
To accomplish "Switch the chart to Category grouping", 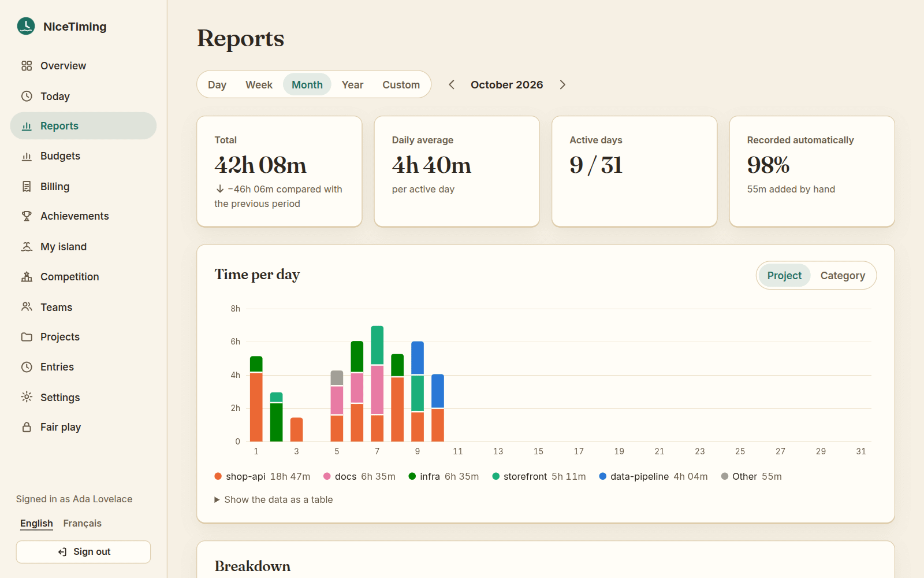I will [x=843, y=276].
